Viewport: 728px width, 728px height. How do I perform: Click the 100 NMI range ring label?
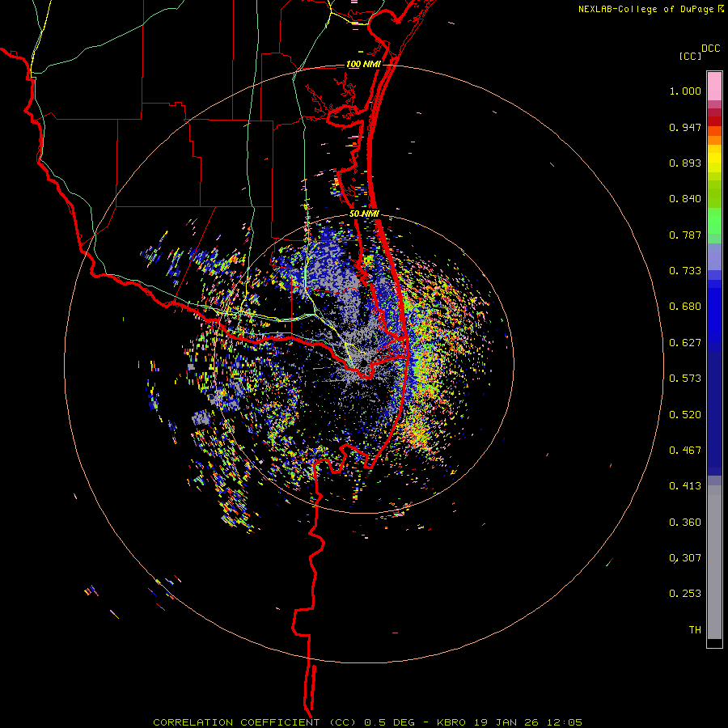(x=363, y=64)
